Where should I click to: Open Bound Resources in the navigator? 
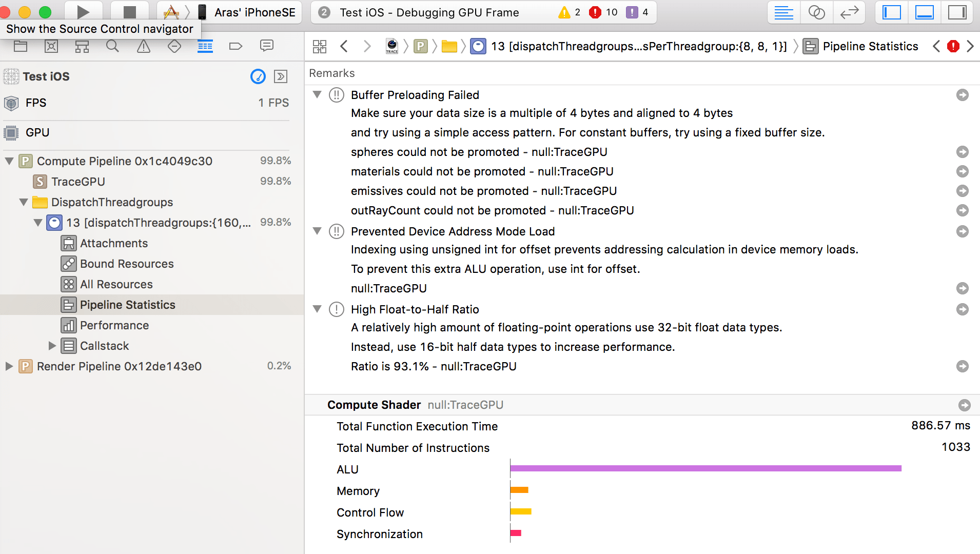(x=127, y=264)
